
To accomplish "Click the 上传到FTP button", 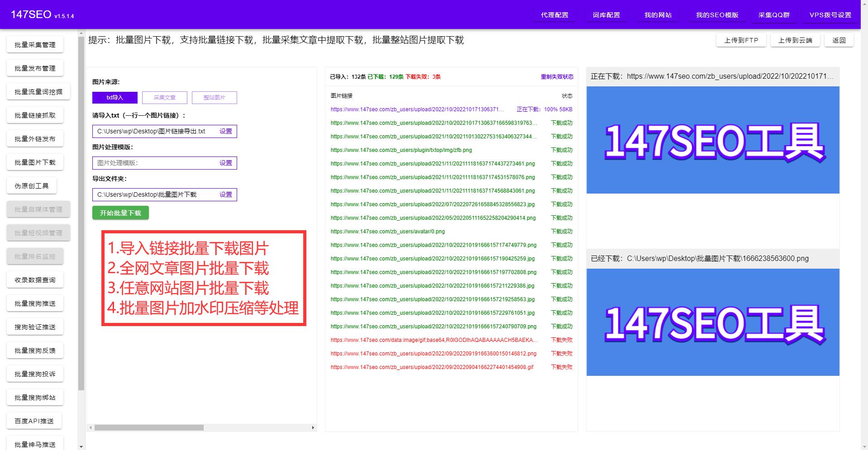I will [741, 40].
